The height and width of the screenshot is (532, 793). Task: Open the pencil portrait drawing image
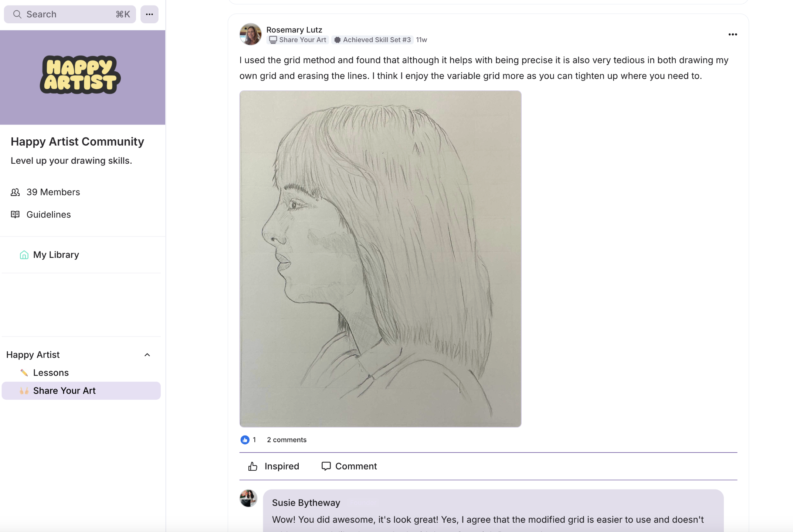pyautogui.click(x=380, y=259)
